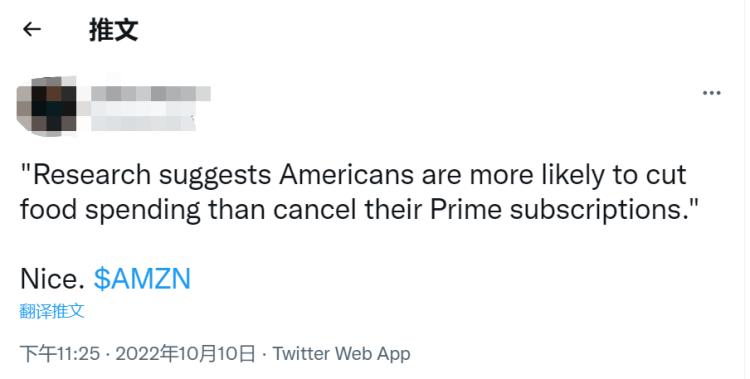Click the word "cancel" in the tweet
750x379 pixels.
coord(315,210)
